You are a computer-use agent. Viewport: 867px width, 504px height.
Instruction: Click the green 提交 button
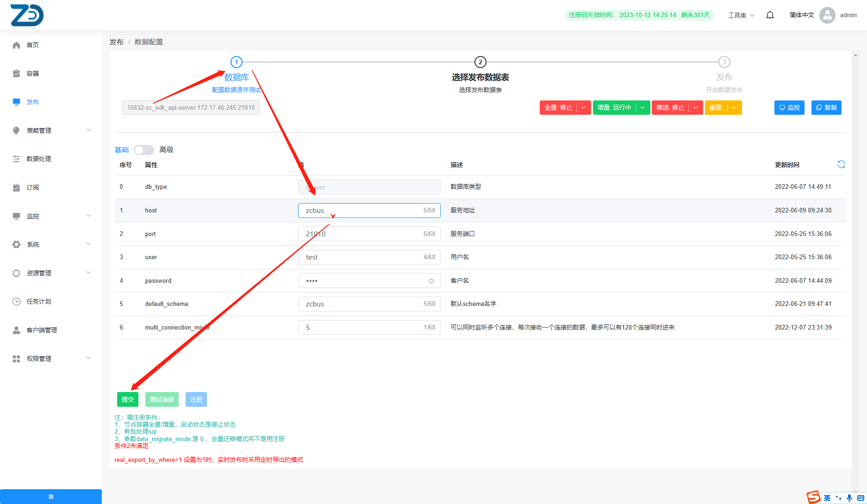tap(127, 399)
